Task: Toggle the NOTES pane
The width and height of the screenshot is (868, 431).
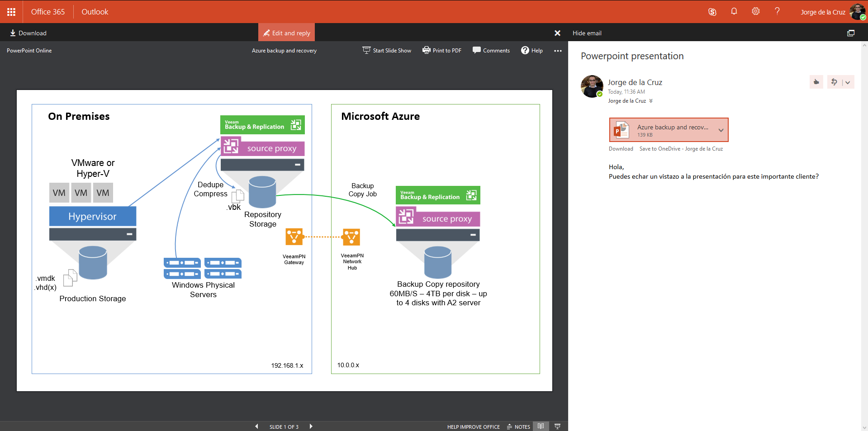Action: click(518, 426)
